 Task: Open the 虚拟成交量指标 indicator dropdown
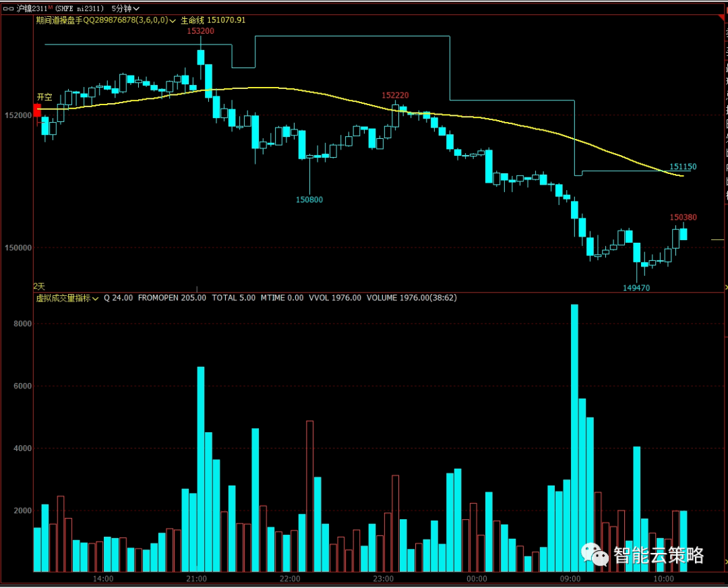coord(96,298)
